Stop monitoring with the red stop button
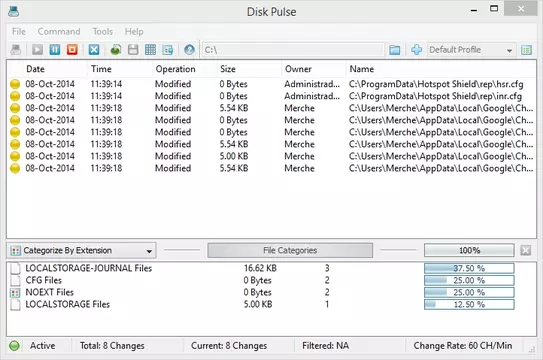543x360 pixels. pos(72,50)
